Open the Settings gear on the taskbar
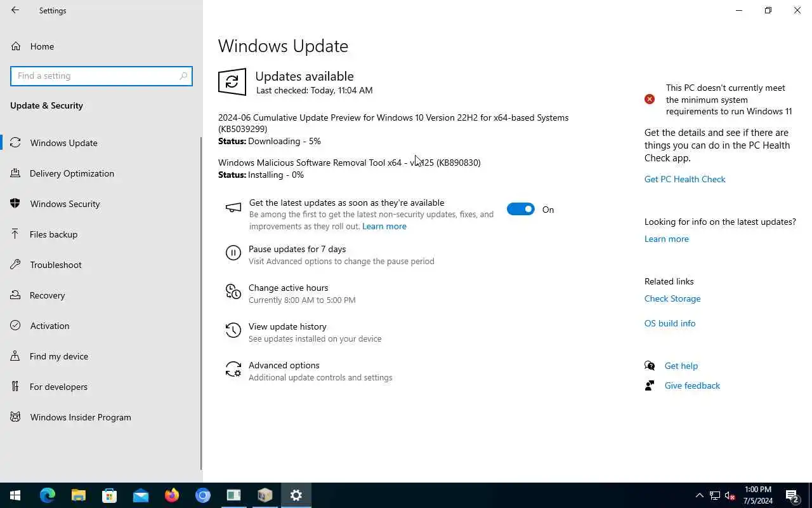 (296, 495)
